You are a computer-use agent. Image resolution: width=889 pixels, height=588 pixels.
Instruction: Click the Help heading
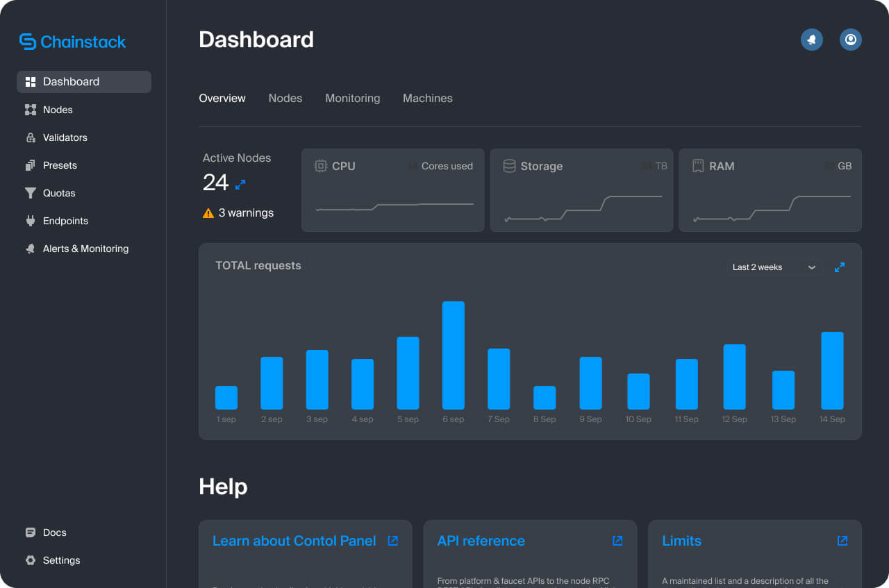pos(223,487)
